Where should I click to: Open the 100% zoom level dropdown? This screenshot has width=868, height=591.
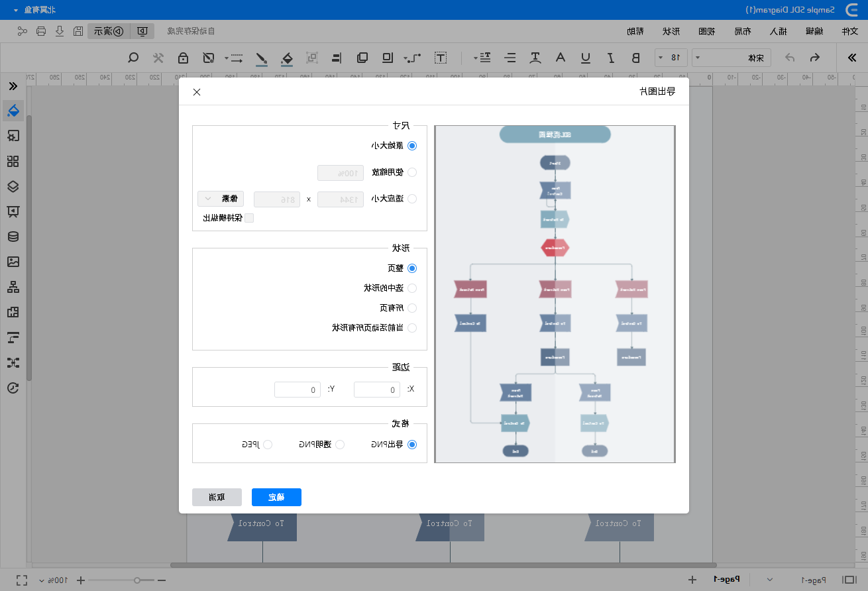[x=54, y=580]
